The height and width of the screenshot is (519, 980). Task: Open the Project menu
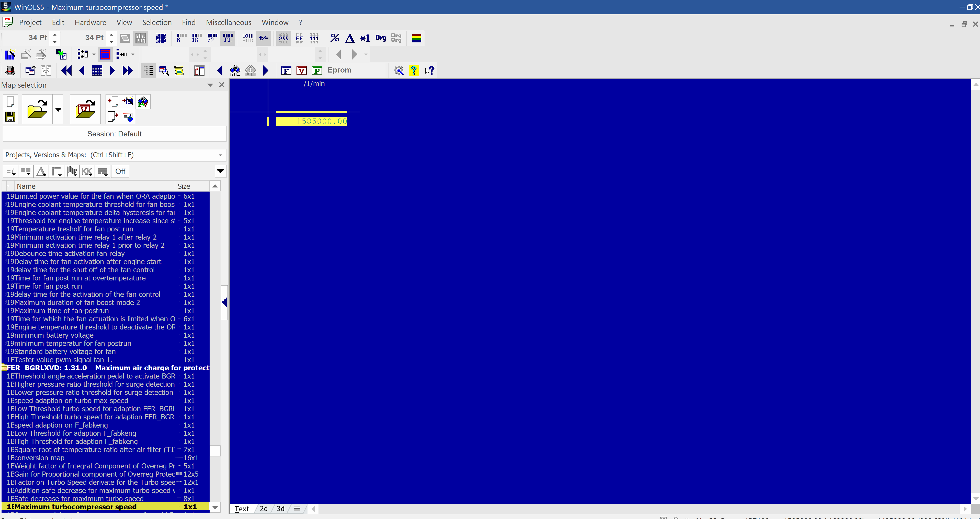[x=30, y=22]
